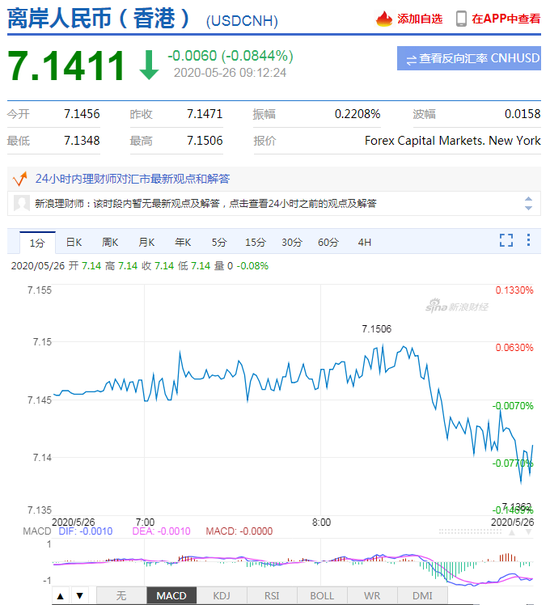Click the 离岸人民币（香港） title
550x605 pixels.
click(x=98, y=19)
